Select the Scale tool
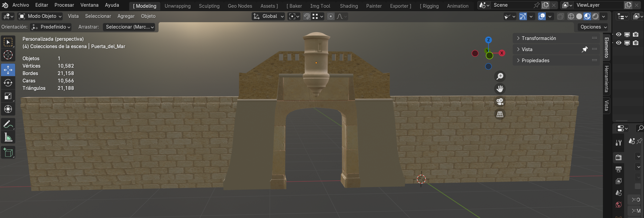Viewport: 644px width, 218px height. 8,96
